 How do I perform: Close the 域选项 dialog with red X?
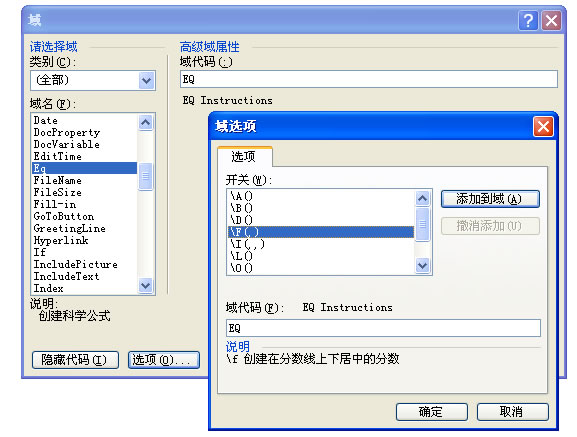pos(543,127)
